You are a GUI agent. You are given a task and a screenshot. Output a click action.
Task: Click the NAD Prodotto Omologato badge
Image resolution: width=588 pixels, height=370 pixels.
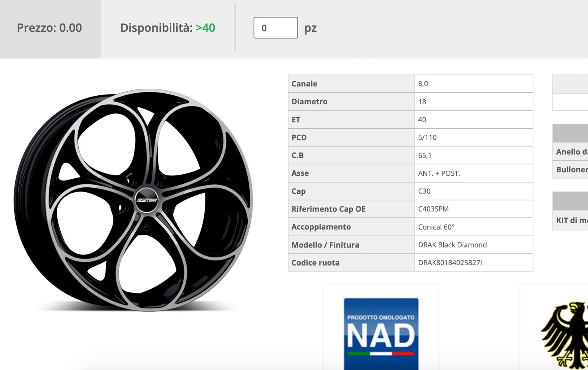pyautogui.click(x=381, y=334)
